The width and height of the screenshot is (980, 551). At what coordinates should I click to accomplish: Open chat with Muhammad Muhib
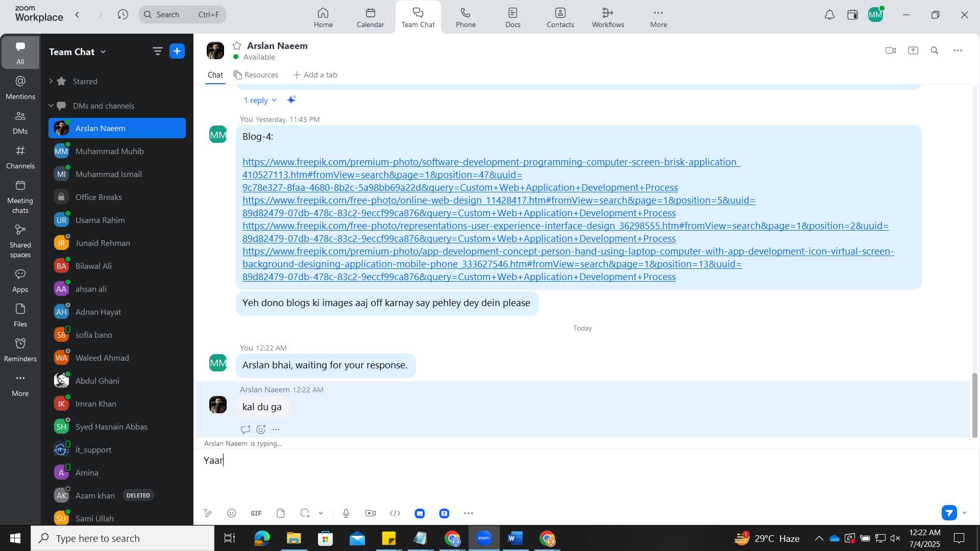pos(117,151)
